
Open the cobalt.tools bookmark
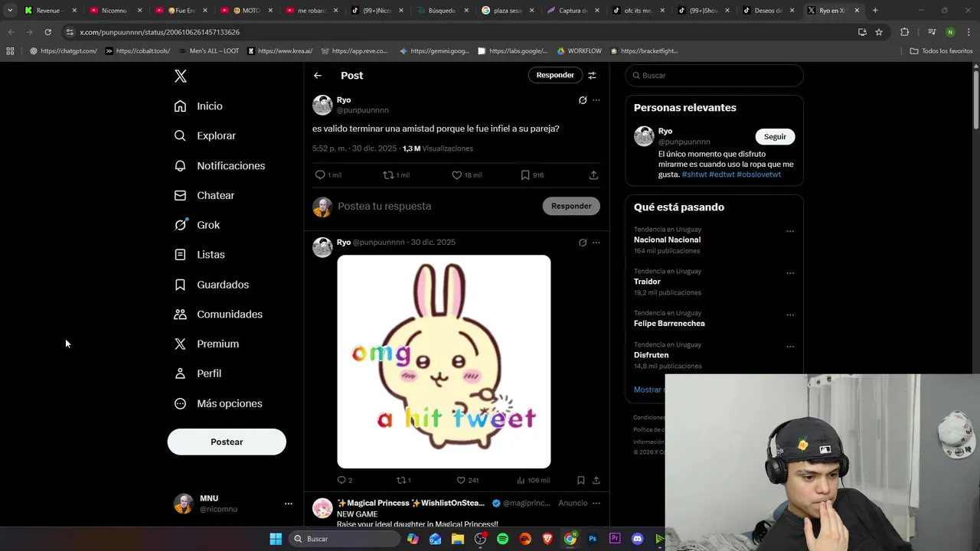pyautogui.click(x=138, y=51)
